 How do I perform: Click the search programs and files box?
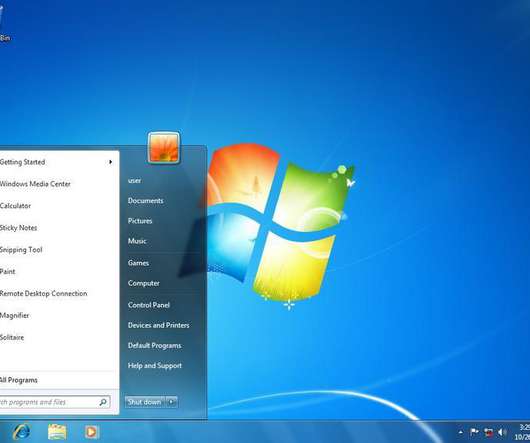[54, 402]
